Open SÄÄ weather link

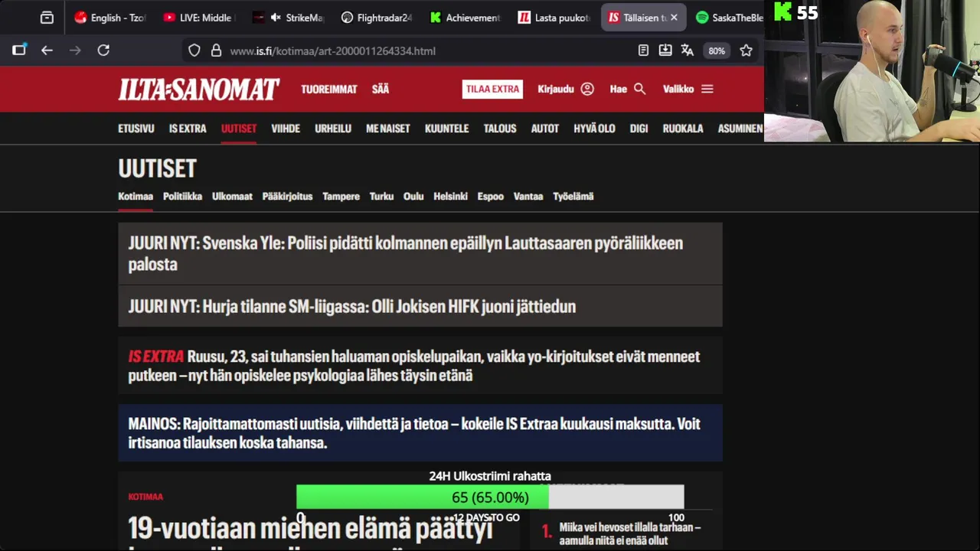[381, 89]
